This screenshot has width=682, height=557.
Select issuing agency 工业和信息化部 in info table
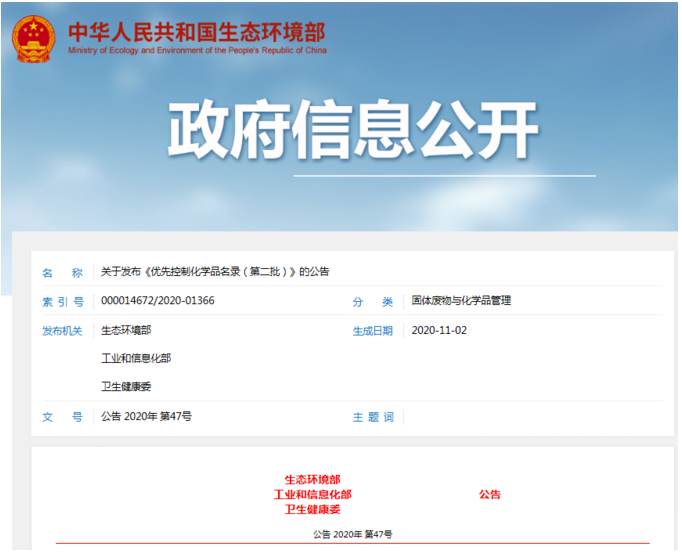pos(136,358)
